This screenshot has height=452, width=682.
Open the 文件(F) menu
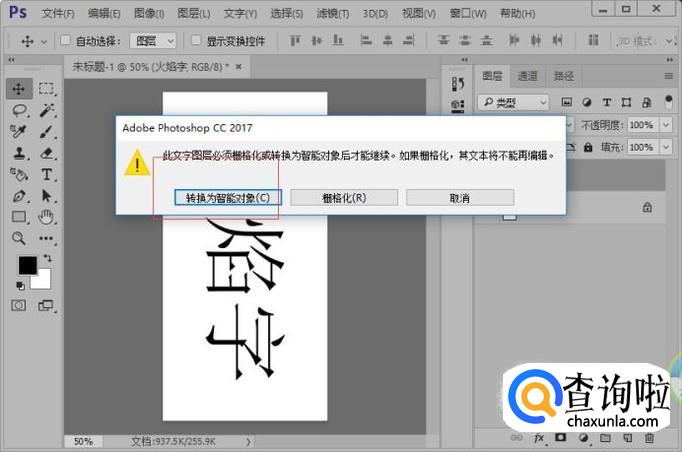pos(58,14)
